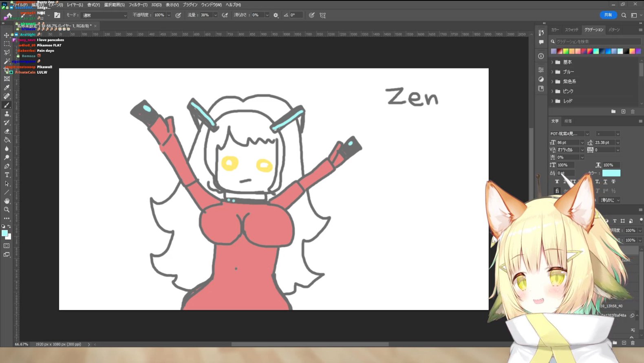Switch to the スウォッチ tab
The image size is (644, 363).
[x=571, y=30]
